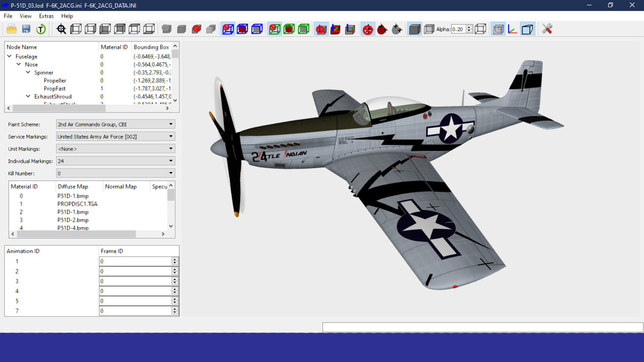Click the translucent gray cube before Alpha
The height and width of the screenshot is (362, 644).
coord(429,29)
